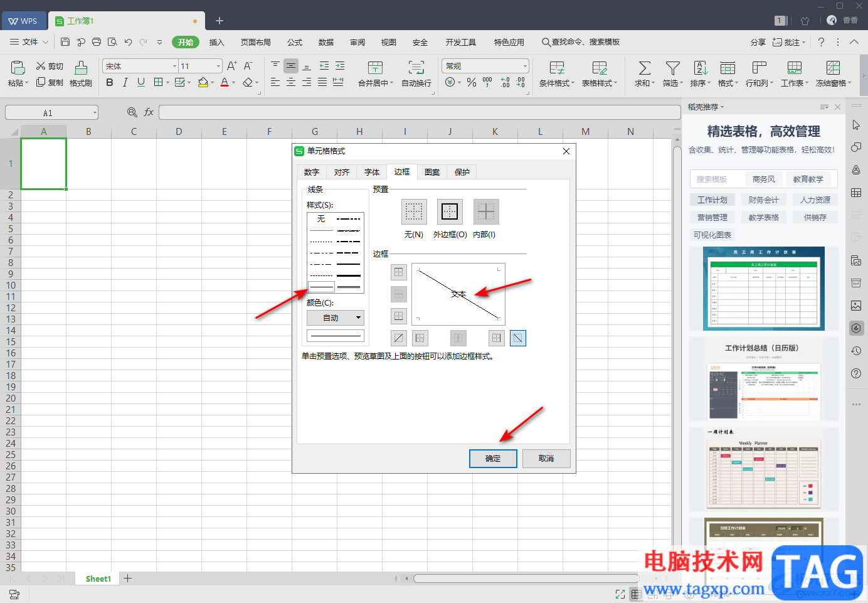The image size is (868, 603).
Task: Click the Copy (复制) tool
Action: tap(50, 82)
